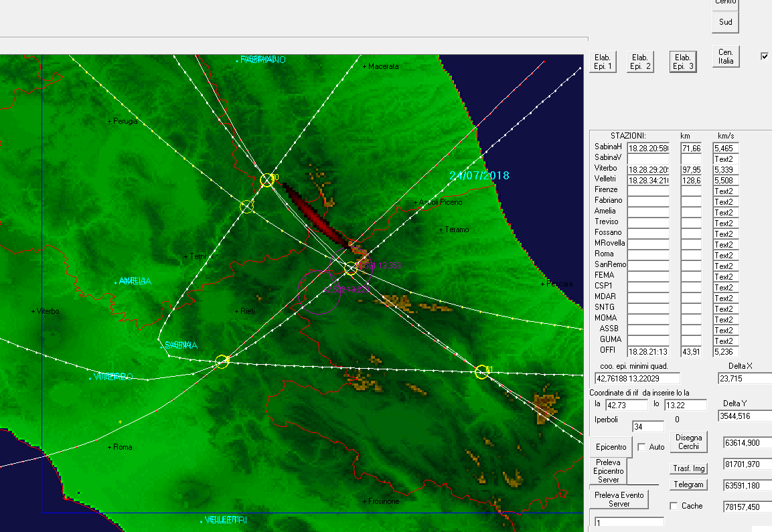Click the SabinaH km/s field showing 5,465
Viewport: 772px width, 532px height.
(x=726, y=148)
